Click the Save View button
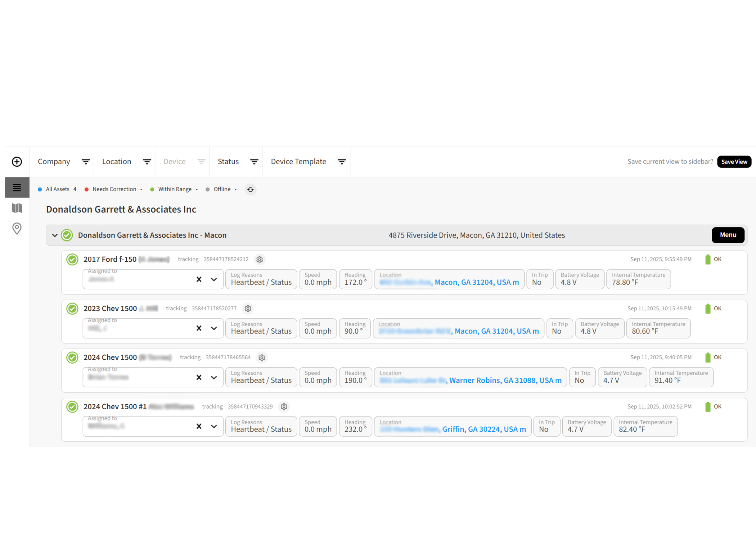The image size is (756, 540). tap(734, 162)
